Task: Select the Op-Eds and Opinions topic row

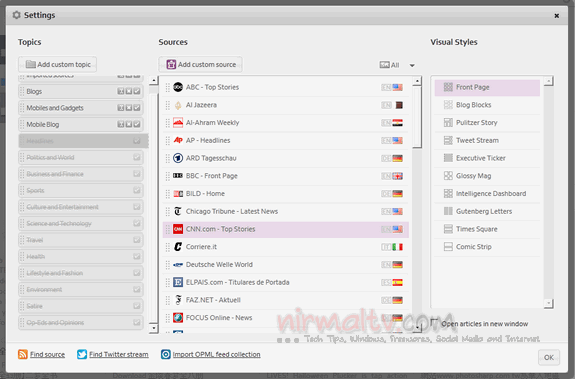Action: (x=81, y=323)
